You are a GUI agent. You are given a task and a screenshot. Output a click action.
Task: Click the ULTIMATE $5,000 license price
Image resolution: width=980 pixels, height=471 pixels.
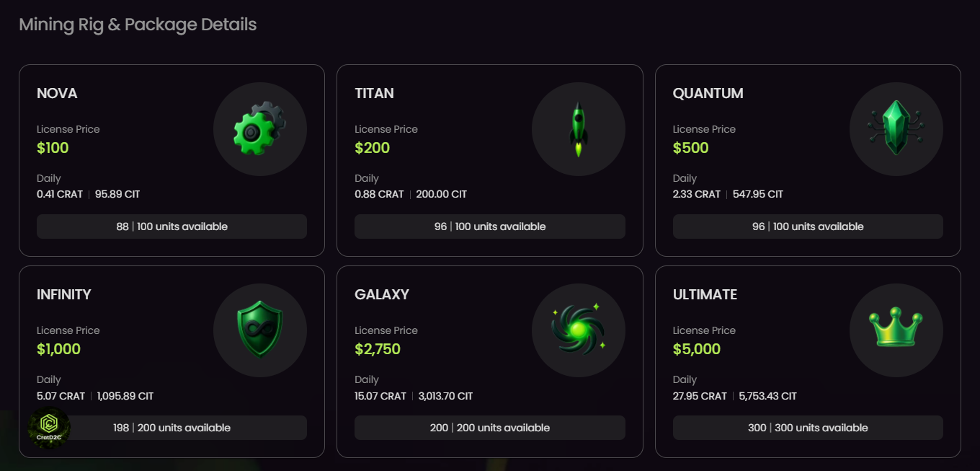[696, 349]
